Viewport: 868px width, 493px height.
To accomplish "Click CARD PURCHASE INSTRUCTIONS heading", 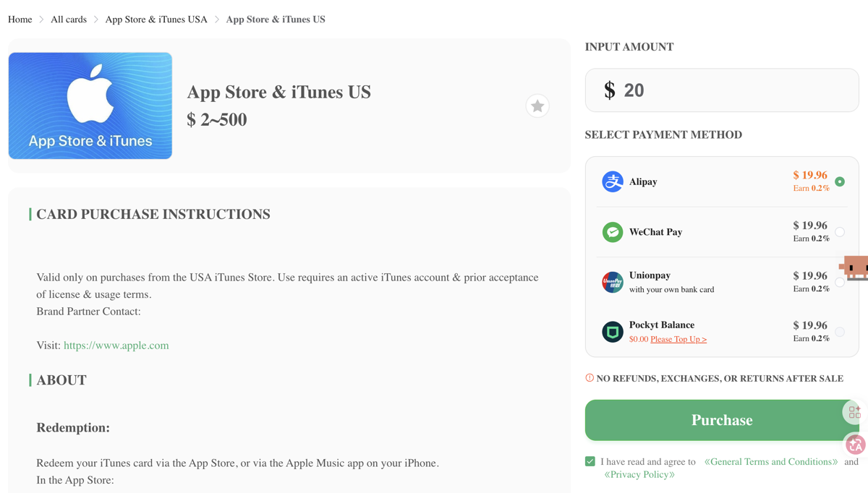I will click(x=153, y=214).
